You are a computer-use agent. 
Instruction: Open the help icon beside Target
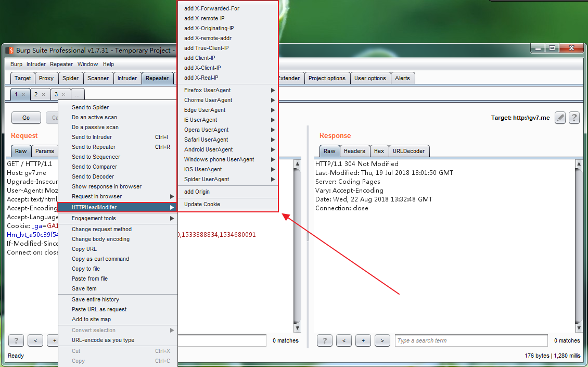click(x=574, y=118)
